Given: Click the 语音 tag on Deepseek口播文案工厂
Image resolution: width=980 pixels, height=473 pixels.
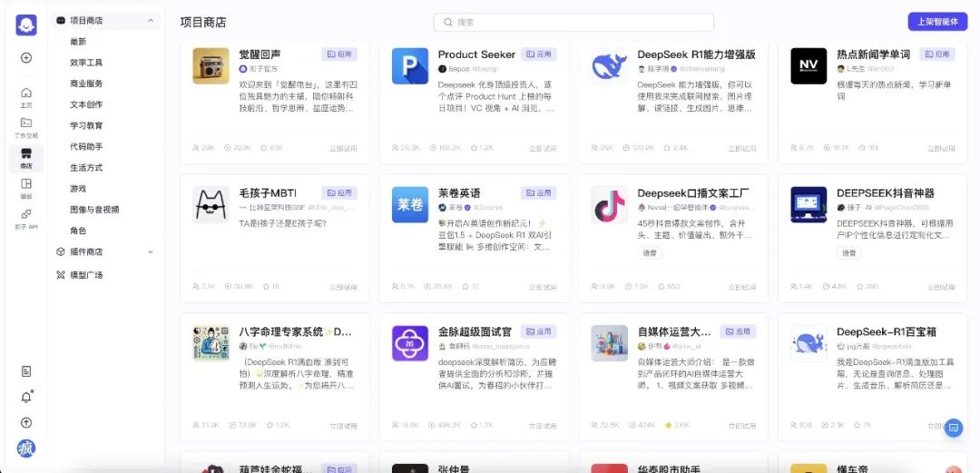Looking at the screenshot, I should pos(650,252).
